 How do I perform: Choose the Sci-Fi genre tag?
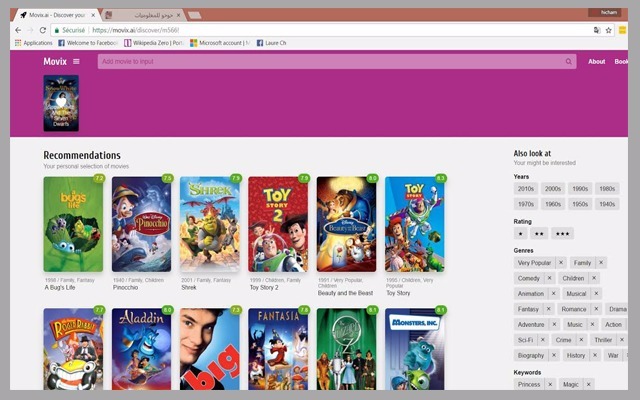pos(526,340)
